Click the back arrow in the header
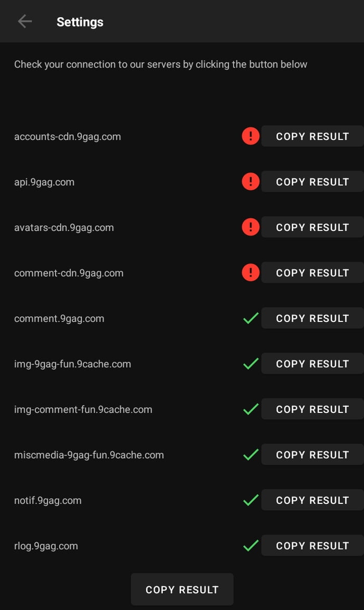Image resolution: width=364 pixels, height=610 pixels. click(x=24, y=21)
